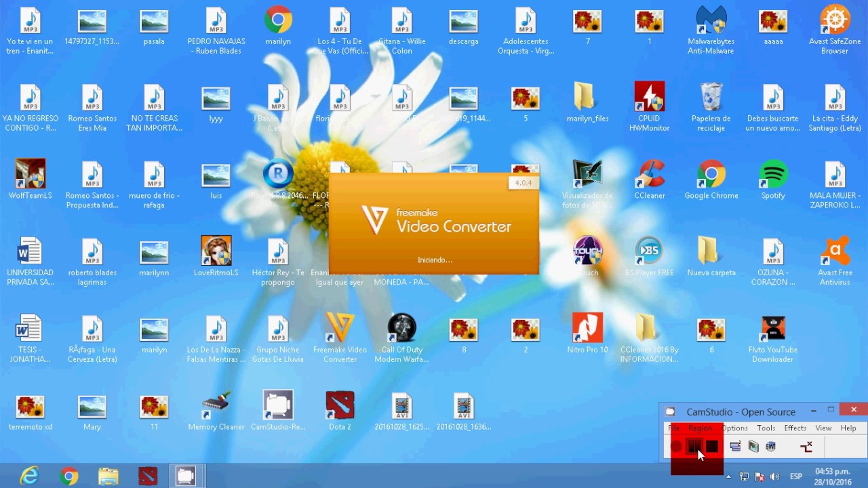The height and width of the screenshot is (488, 868).
Task: Open Internet Explorer from taskbar
Action: 29,476
